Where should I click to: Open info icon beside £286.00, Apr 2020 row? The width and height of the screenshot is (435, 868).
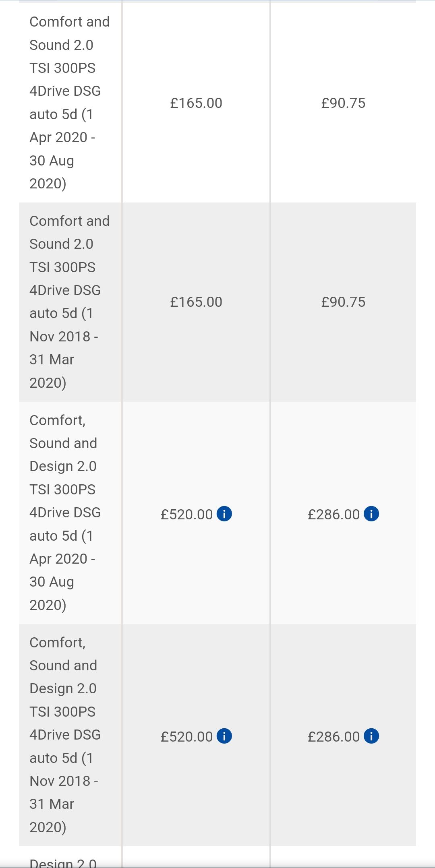coord(371,514)
